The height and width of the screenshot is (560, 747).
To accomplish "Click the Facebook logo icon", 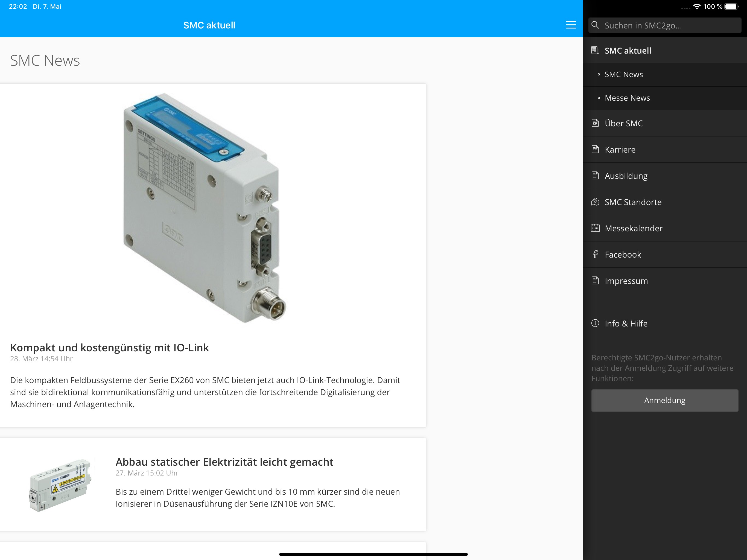I will coord(595,254).
